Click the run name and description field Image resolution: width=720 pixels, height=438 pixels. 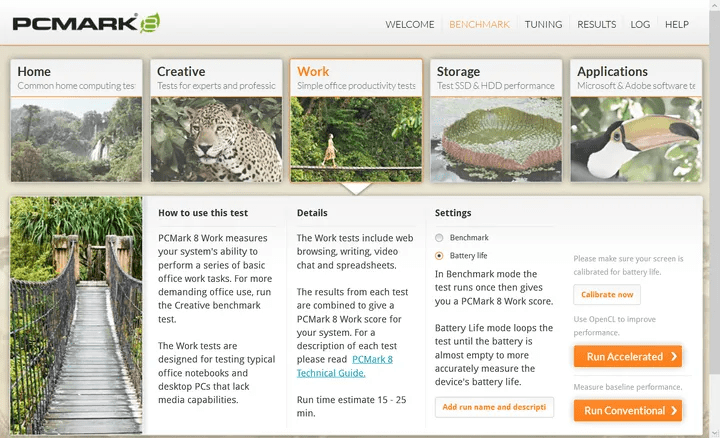[494, 407]
